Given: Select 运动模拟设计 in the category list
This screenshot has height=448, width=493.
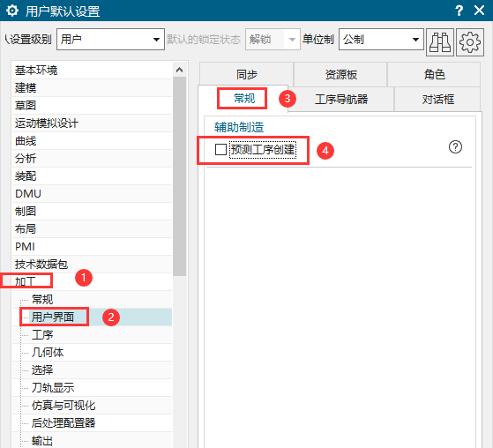Looking at the screenshot, I should [92, 123].
